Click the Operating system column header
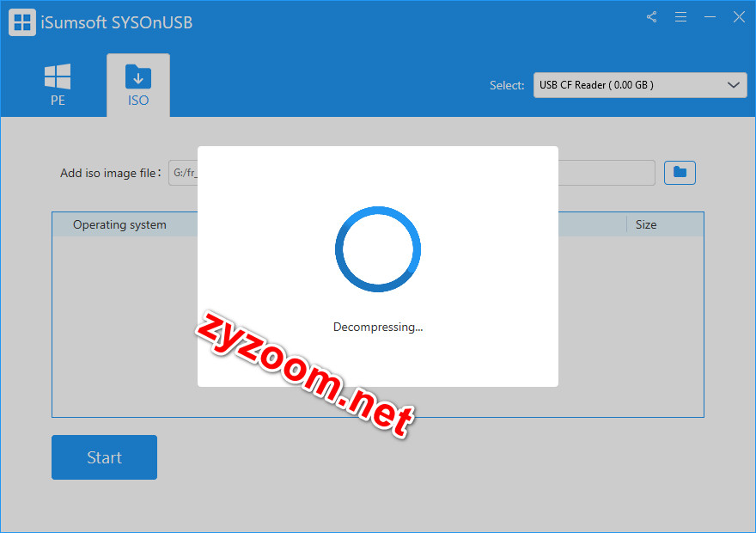 [119, 224]
